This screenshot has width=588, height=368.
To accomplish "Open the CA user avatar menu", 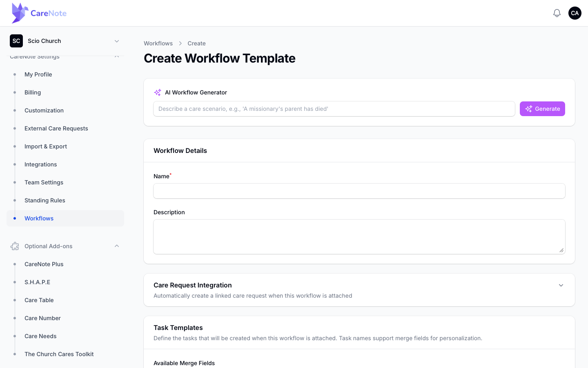I will pyautogui.click(x=575, y=13).
